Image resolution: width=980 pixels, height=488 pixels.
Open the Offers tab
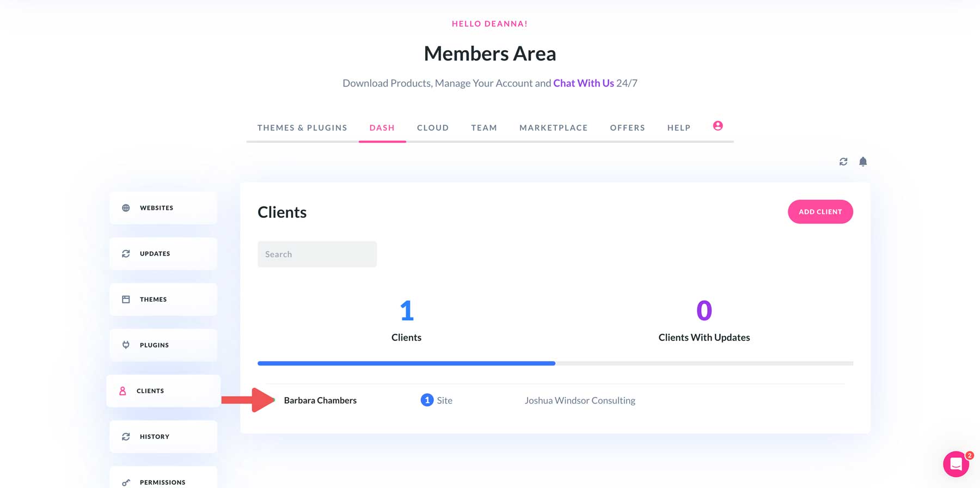pyautogui.click(x=628, y=127)
